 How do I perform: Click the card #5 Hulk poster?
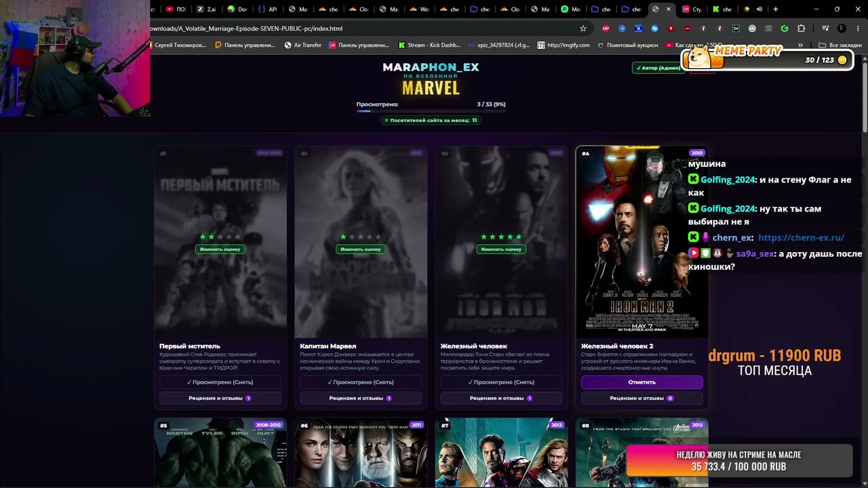click(220, 453)
